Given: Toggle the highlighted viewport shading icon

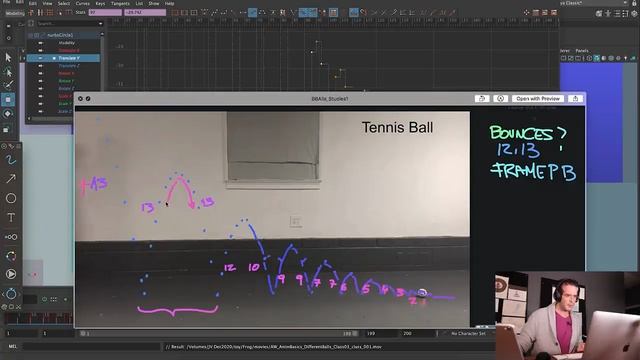Looking at the screenshot, I should coord(597,58).
